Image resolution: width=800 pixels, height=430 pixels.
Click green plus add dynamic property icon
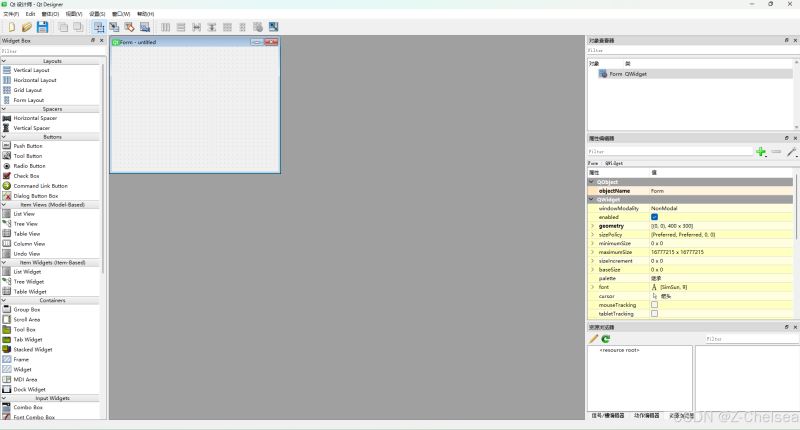[x=761, y=151]
